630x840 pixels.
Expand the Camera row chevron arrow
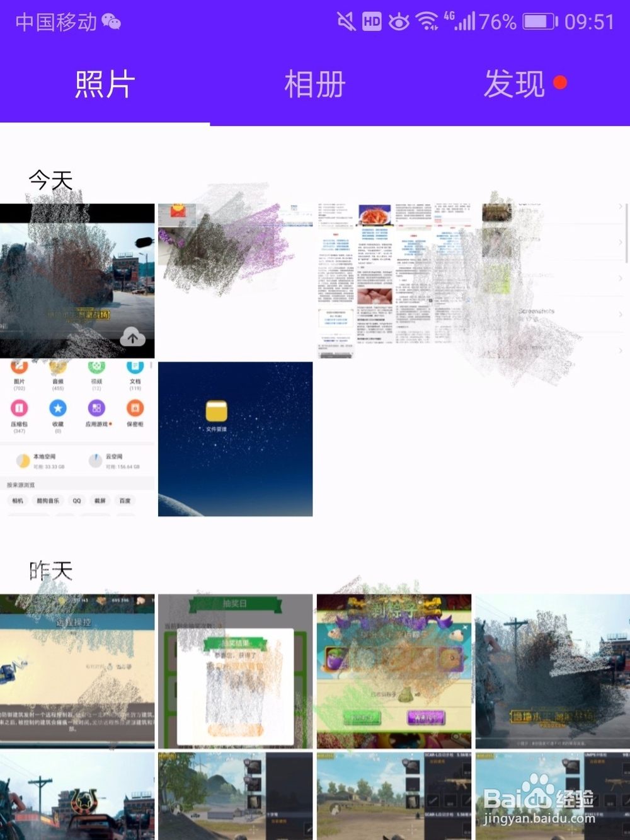(x=620, y=241)
